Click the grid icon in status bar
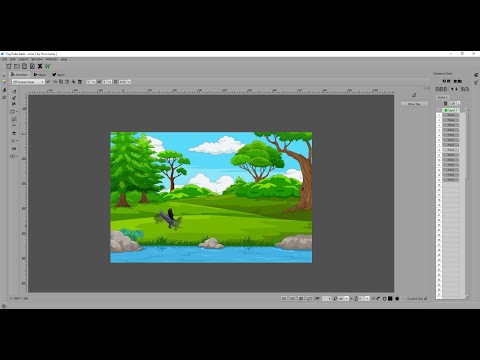The image size is (480, 360). (x=301, y=298)
